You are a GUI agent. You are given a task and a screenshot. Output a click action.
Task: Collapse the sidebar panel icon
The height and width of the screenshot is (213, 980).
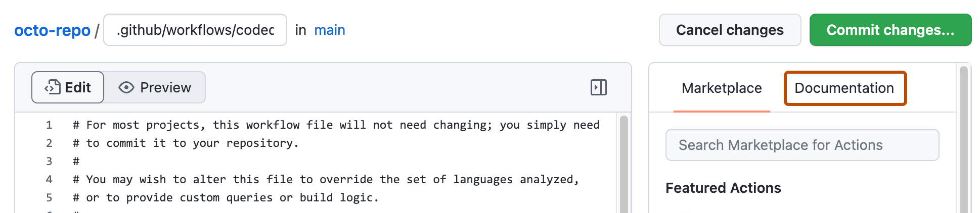point(598,87)
